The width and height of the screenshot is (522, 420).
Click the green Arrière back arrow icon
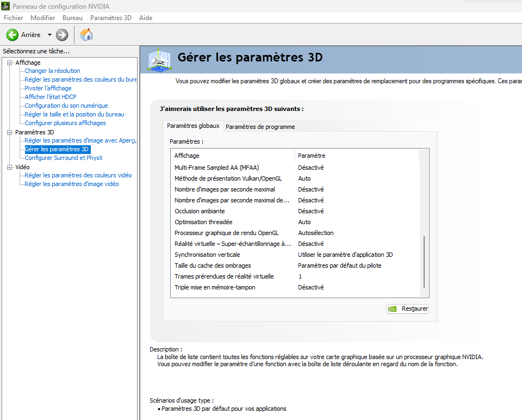tap(13, 35)
